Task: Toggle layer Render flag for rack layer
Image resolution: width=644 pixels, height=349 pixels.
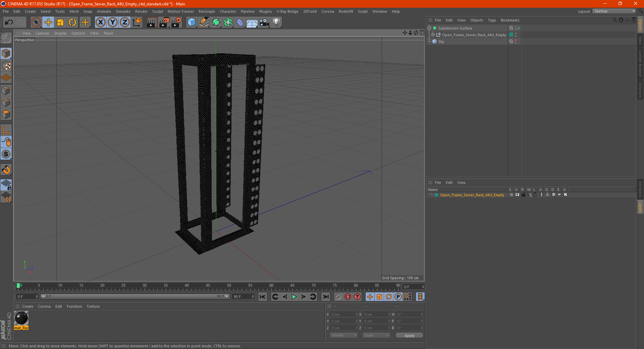Action: point(523,195)
